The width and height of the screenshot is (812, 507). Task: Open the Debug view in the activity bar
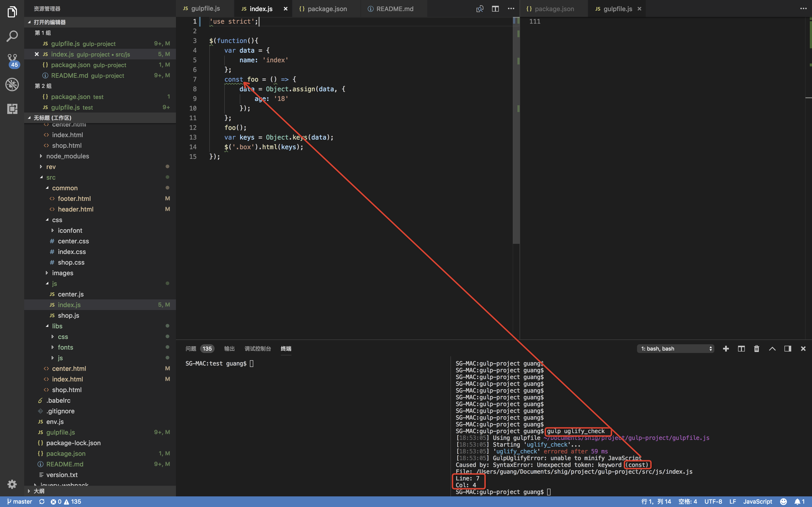coord(12,84)
